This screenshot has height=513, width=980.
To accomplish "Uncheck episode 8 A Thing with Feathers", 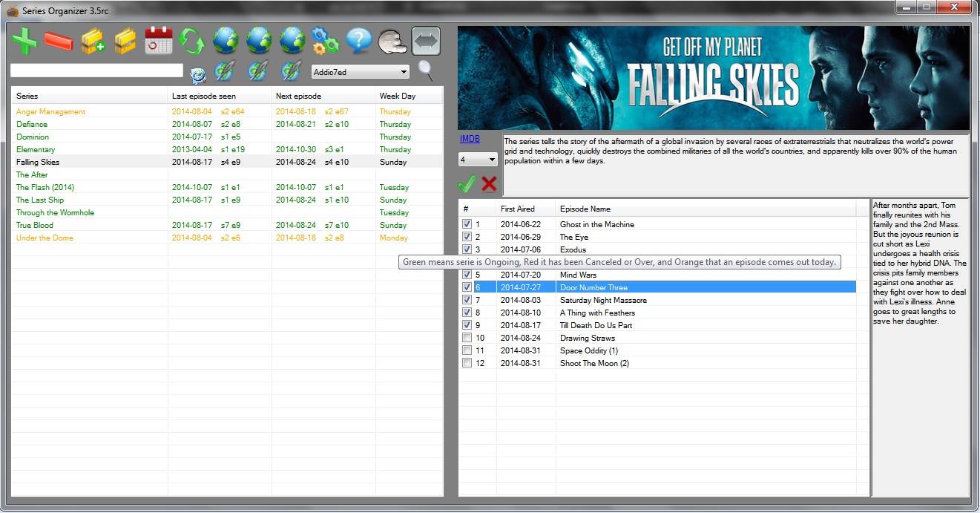I will [x=467, y=312].
